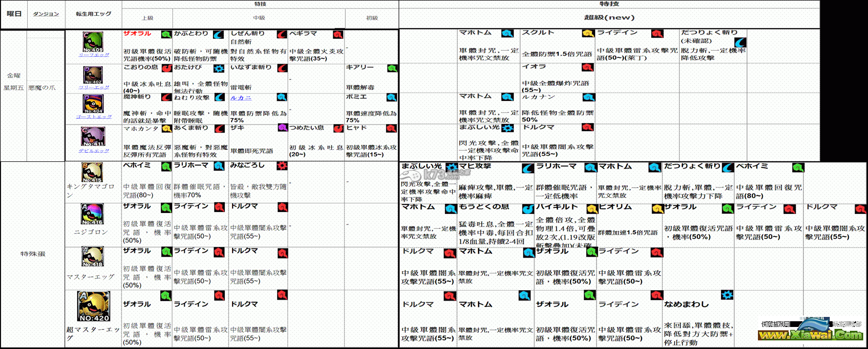Select the No:415 egg thumbnail
Viewport: 868px width, 349px height.
(92, 172)
